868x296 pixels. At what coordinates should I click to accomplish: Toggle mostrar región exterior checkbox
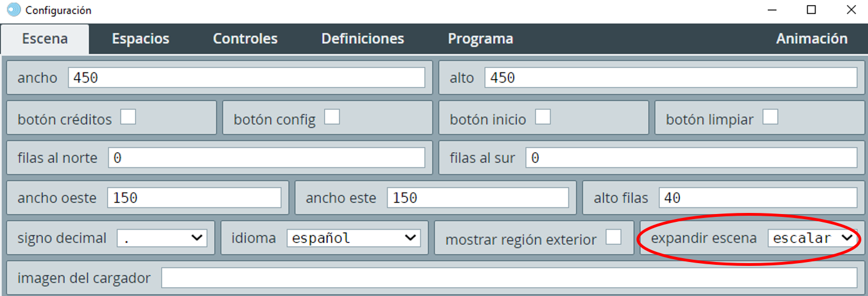coord(614,237)
